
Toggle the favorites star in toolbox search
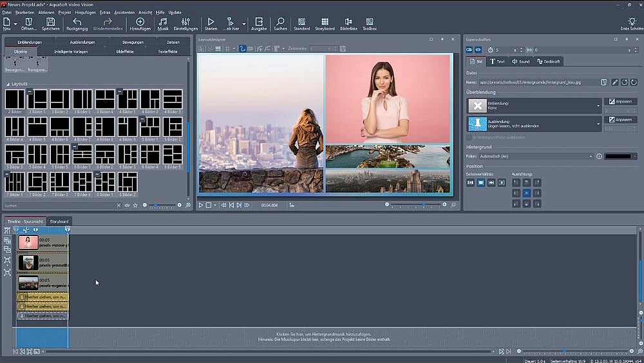point(135,206)
